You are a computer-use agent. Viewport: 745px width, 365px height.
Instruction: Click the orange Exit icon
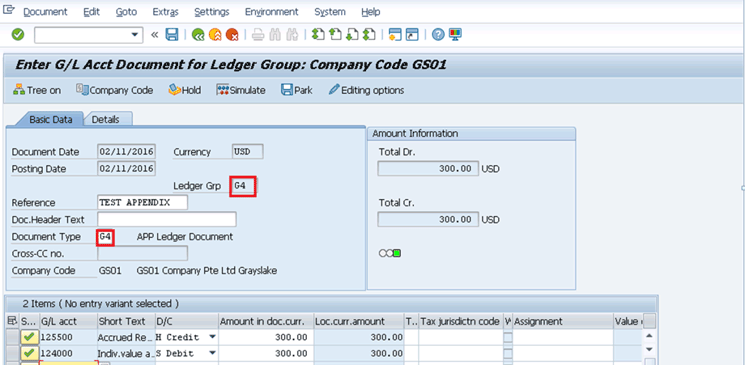click(x=215, y=35)
